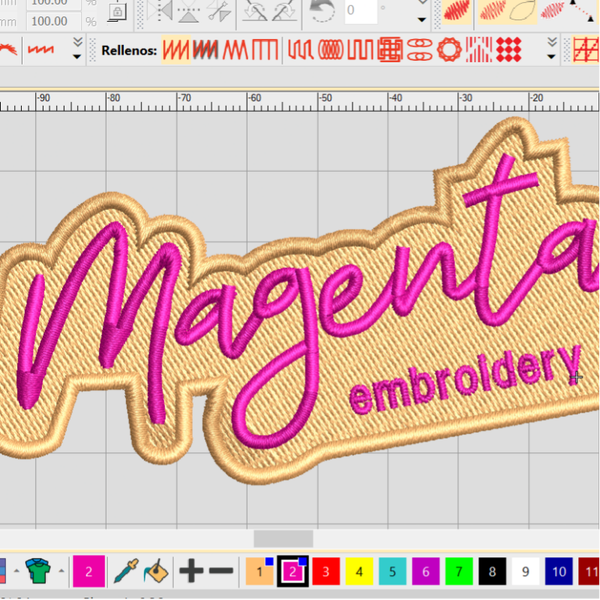Image resolution: width=600 pixels, height=600 pixels.
Task: Click the rotation angle input field
Action: (x=361, y=11)
